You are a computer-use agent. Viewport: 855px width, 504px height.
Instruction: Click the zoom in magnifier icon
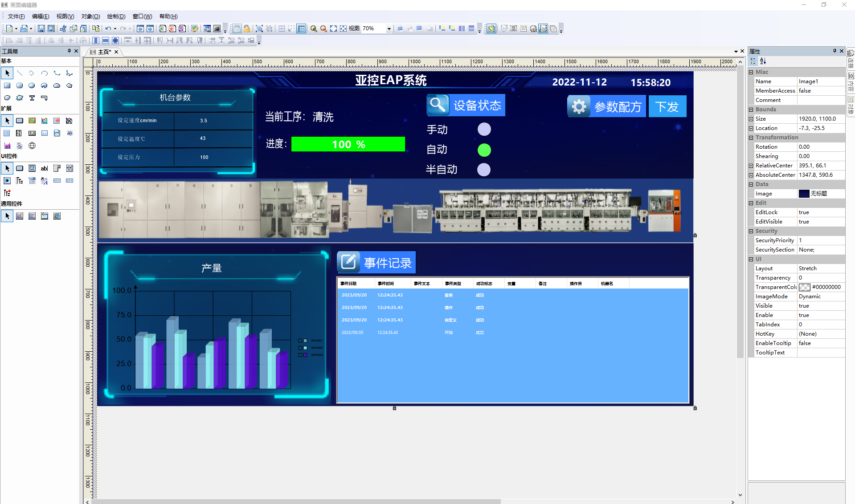point(314,28)
